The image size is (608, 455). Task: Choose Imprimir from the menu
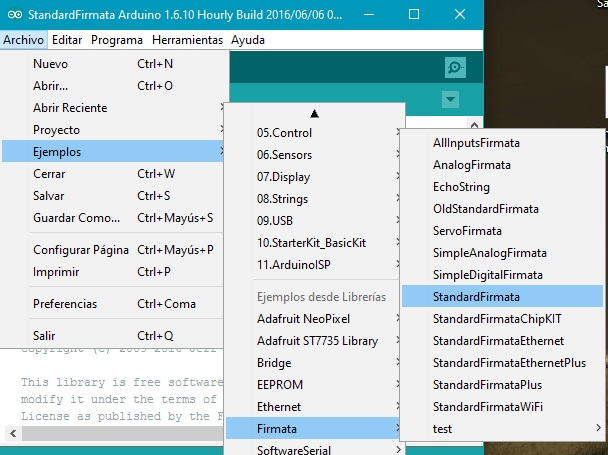pos(112,272)
